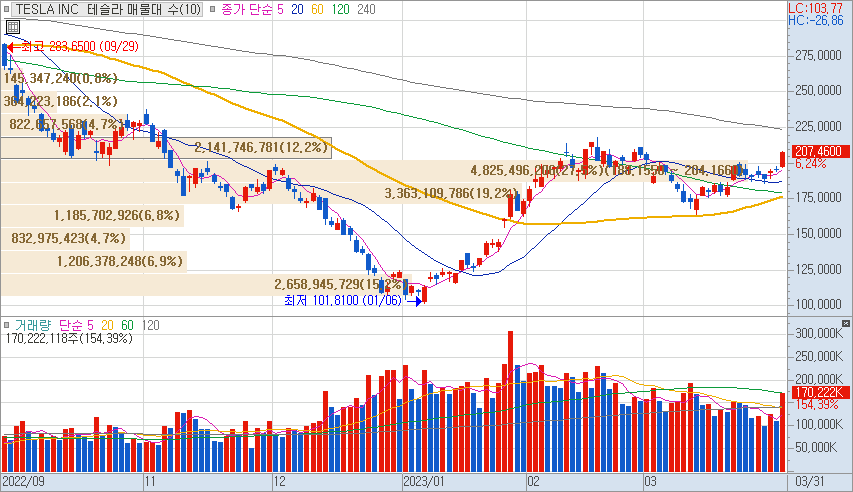The image size is (853, 492).
Task: Click the 300,000K volume axis label
Action: tap(818, 333)
